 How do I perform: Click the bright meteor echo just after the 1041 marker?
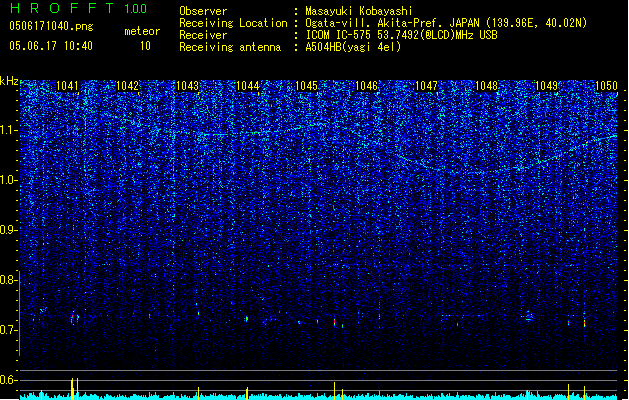click(x=73, y=318)
